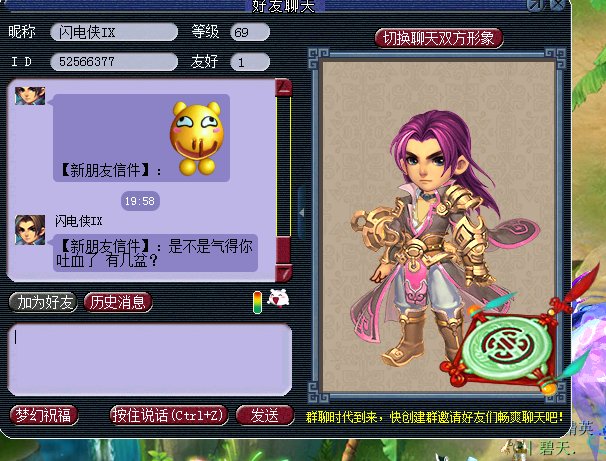
Task: Open 历史消息 message history
Action: point(117,302)
